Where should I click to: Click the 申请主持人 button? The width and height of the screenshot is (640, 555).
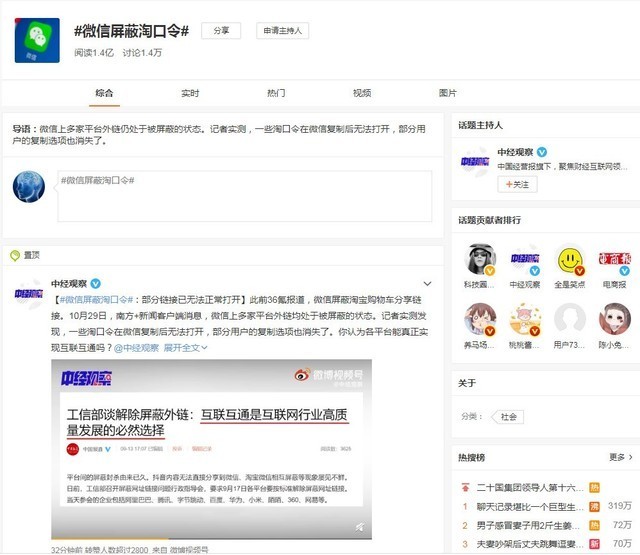[x=282, y=31]
